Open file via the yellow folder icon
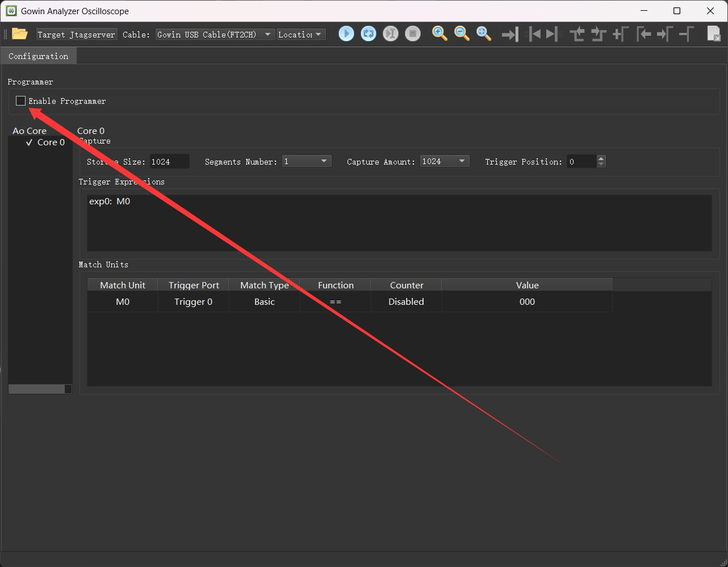This screenshot has height=567, width=728. 20,34
